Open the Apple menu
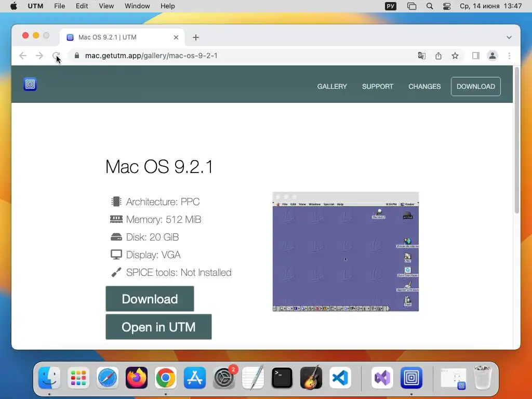The width and height of the screenshot is (532, 399). pos(14,6)
